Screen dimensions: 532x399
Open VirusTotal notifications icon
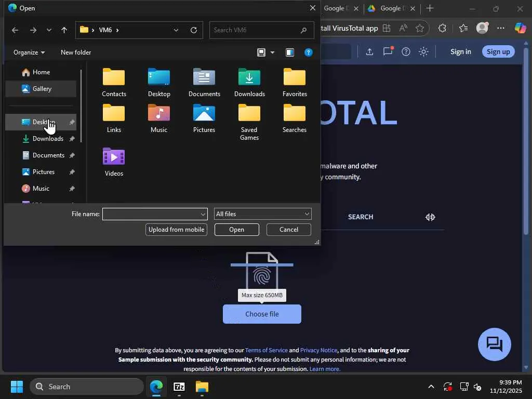point(388,51)
